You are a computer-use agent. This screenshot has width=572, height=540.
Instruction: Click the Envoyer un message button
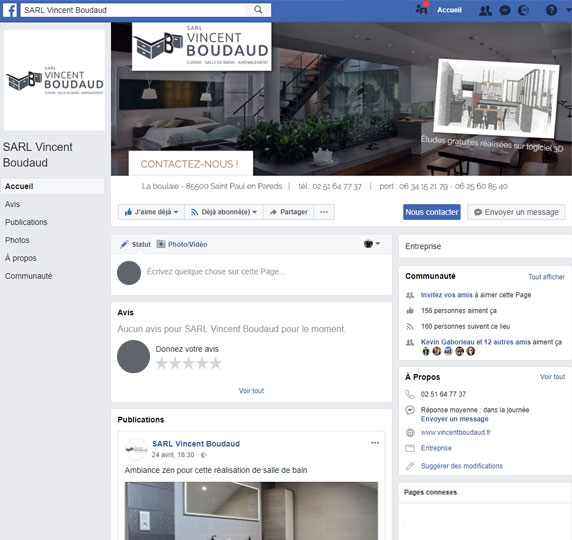pyautogui.click(x=516, y=212)
